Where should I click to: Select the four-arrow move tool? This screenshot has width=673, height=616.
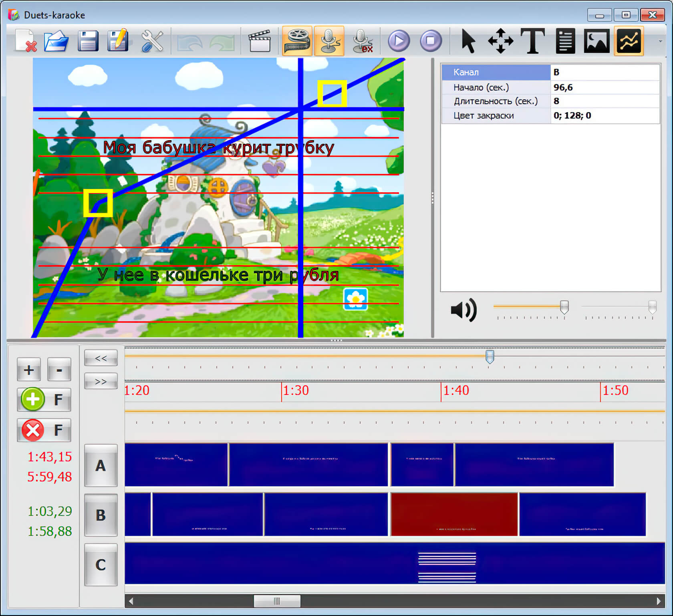coord(500,41)
